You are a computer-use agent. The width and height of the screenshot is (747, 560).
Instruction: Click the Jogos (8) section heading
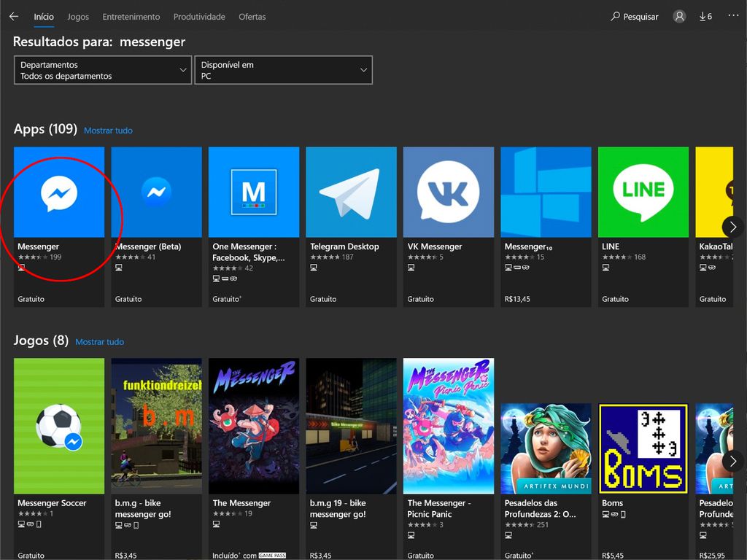[x=41, y=341]
